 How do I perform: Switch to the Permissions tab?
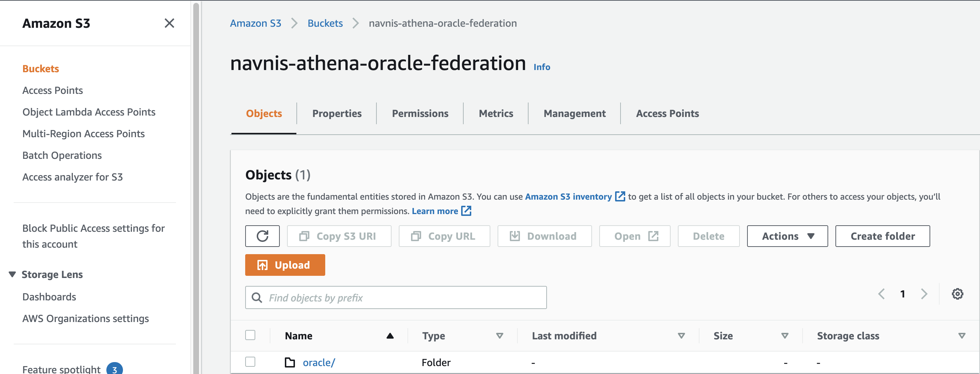tap(420, 113)
